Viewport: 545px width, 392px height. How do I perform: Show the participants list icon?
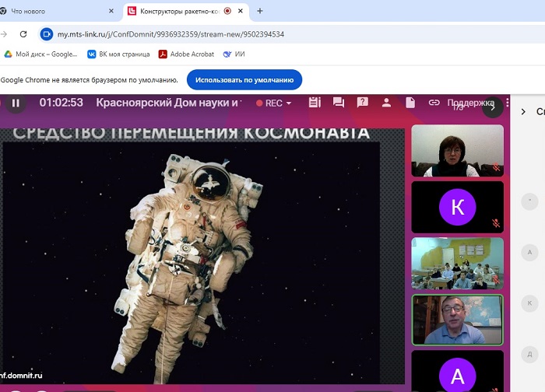click(x=385, y=103)
